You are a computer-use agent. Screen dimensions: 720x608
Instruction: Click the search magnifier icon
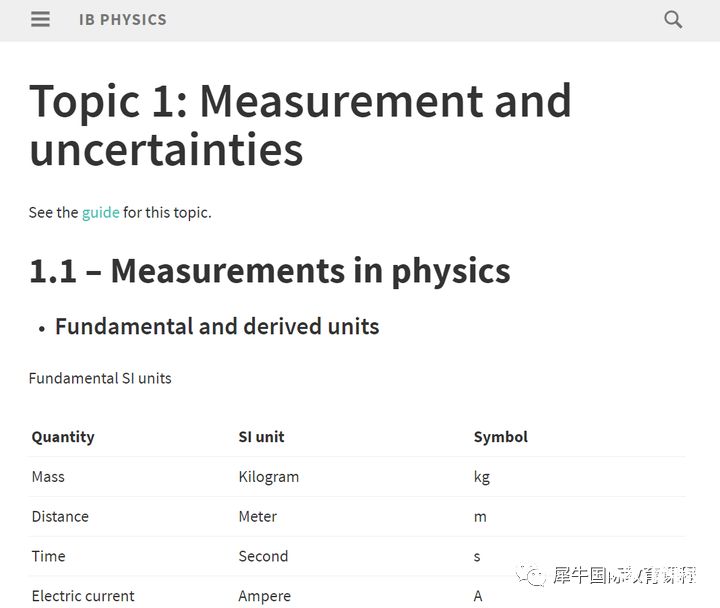coord(673,20)
